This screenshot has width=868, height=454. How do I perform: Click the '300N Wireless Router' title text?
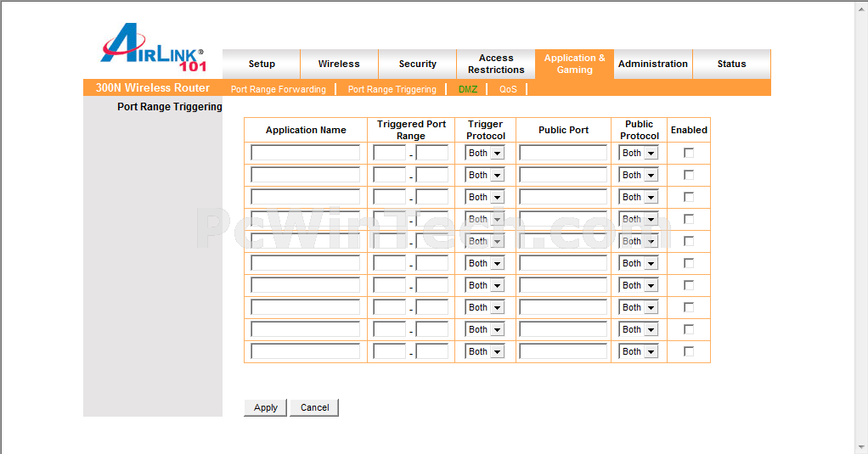[153, 88]
